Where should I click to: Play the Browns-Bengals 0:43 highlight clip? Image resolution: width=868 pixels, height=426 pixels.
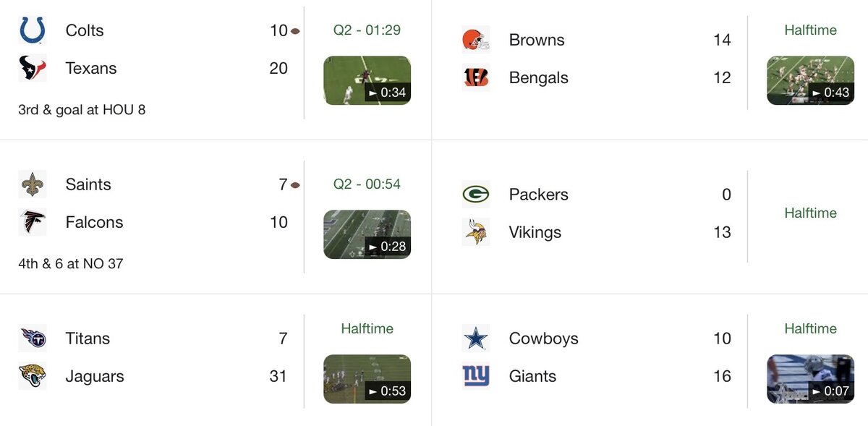click(x=810, y=80)
